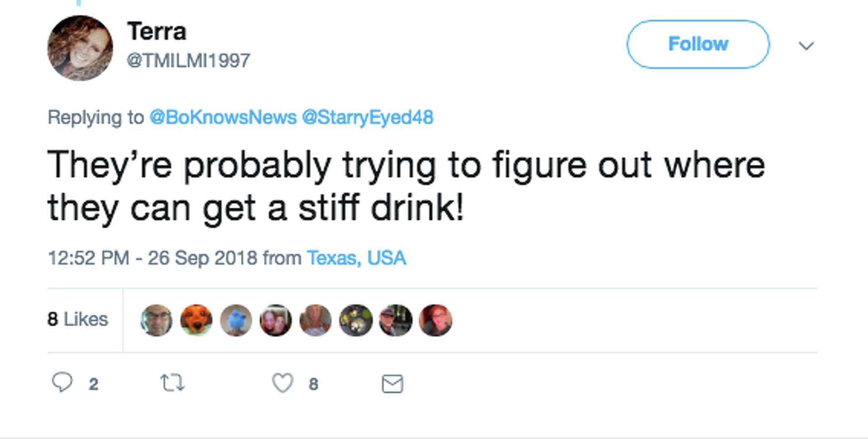Click the Texas, USA location link
868x439 pixels.
tap(356, 258)
